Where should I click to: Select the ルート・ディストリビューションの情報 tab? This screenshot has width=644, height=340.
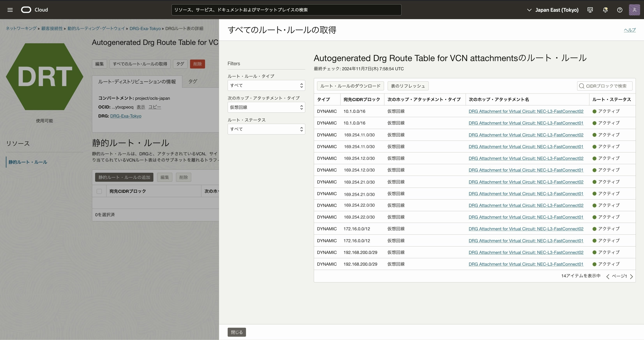point(137,82)
